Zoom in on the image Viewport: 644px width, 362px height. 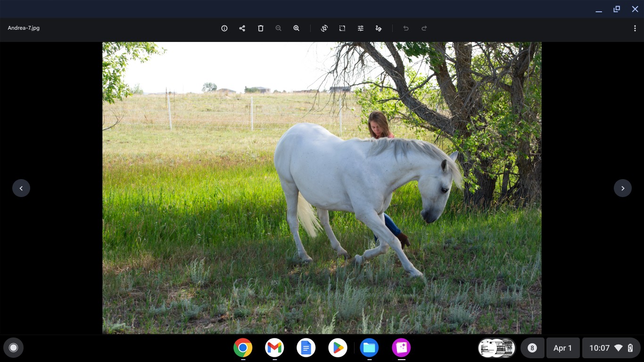(x=297, y=28)
